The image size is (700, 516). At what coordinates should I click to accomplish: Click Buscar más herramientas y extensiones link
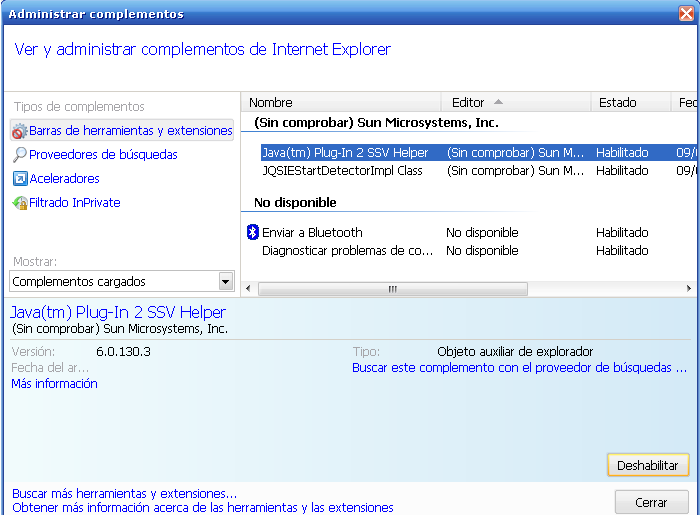(x=124, y=494)
